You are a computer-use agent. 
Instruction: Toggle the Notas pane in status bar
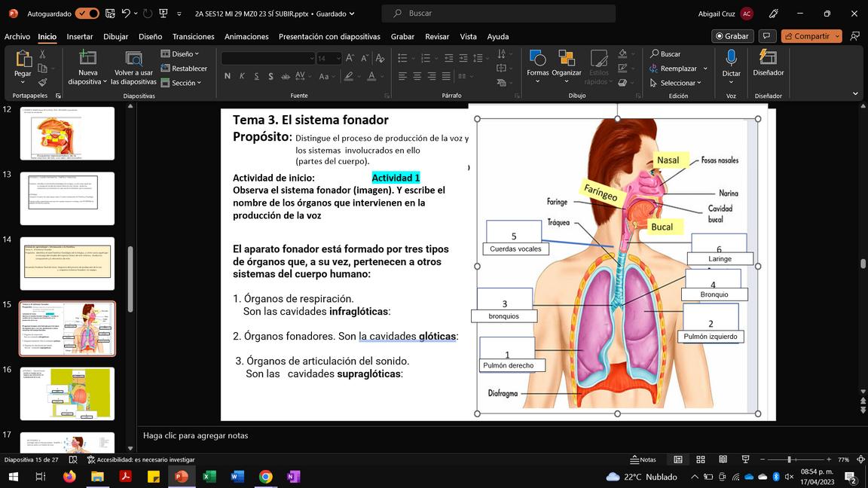pyautogui.click(x=643, y=459)
